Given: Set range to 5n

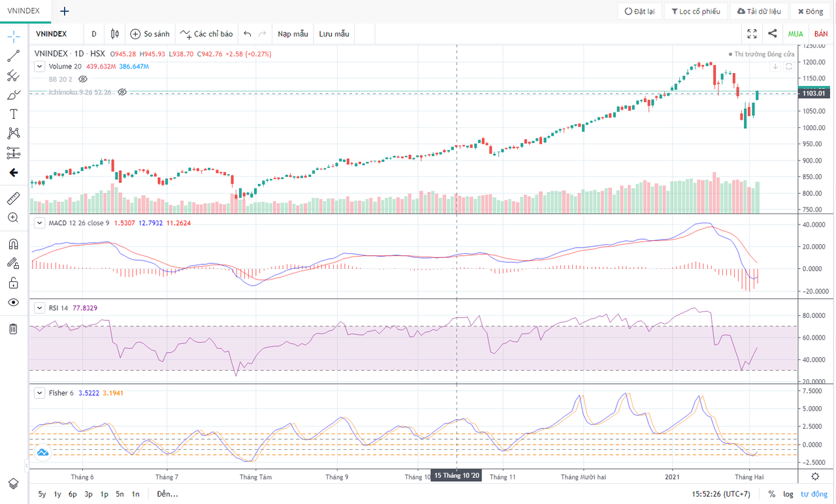Looking at the screenshot, I should [120, 494].
